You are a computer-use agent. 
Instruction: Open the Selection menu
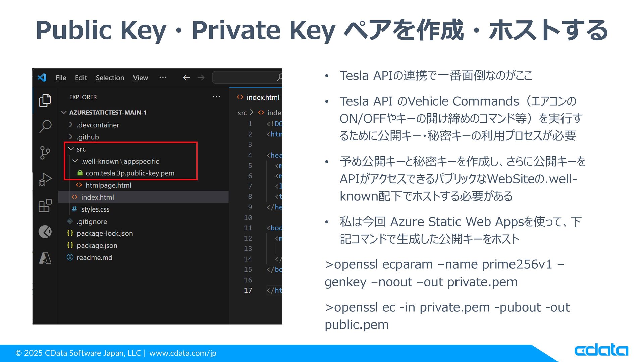pos(110,78)
